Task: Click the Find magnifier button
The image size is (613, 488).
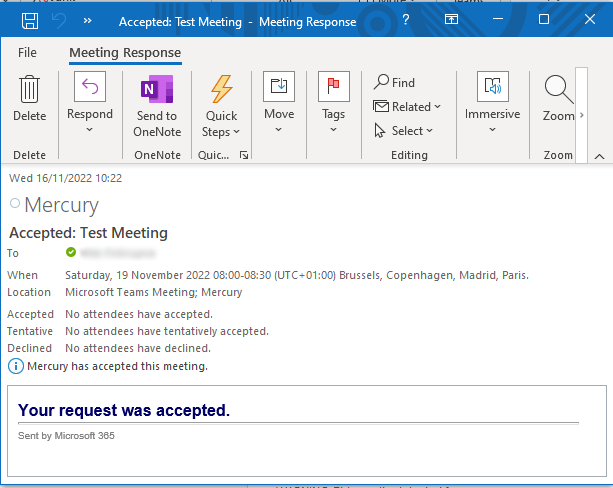Action: pos(394,83)
